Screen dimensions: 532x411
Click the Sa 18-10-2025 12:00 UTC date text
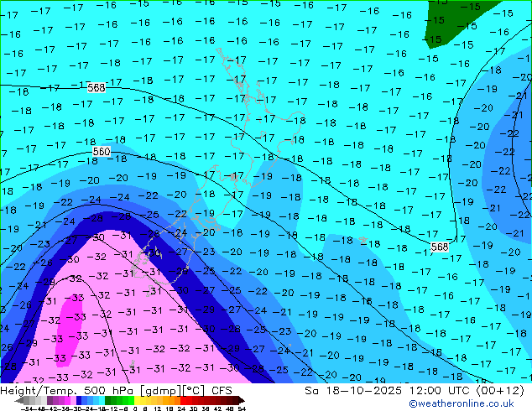(415, 390)
